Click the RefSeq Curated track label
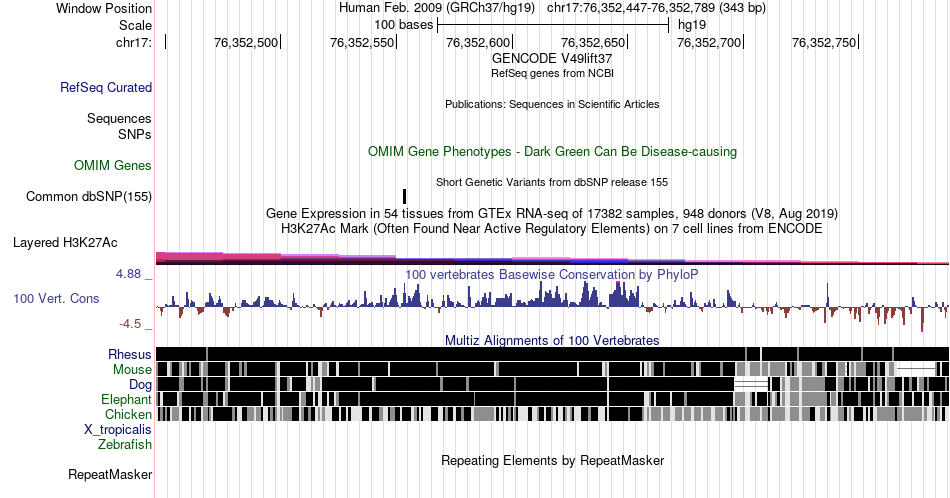Viewport: 950px width, 498px height. click(x=106, y=87)
